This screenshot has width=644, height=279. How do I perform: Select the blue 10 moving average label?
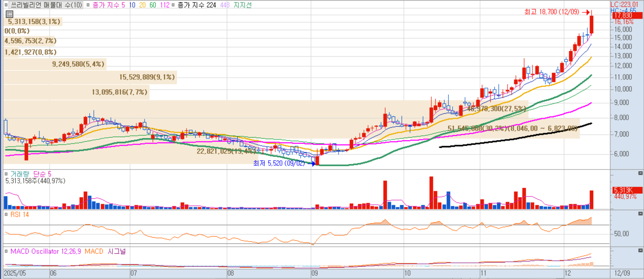(132, 5)
